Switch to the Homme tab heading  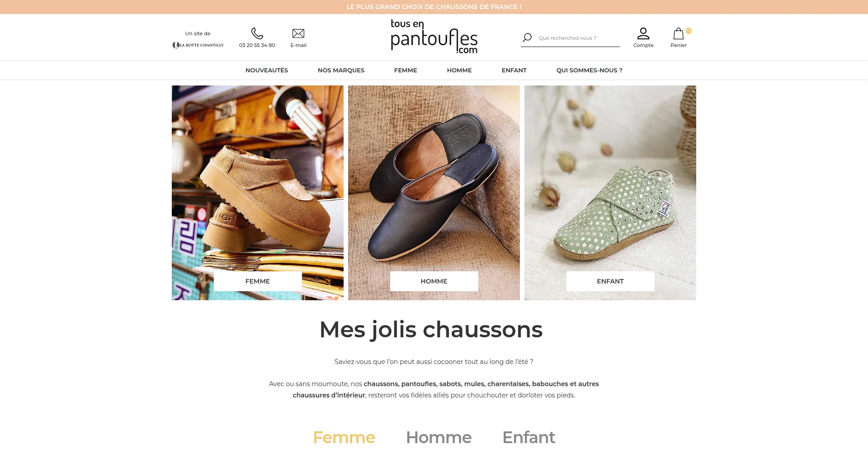tap(439, 437)
